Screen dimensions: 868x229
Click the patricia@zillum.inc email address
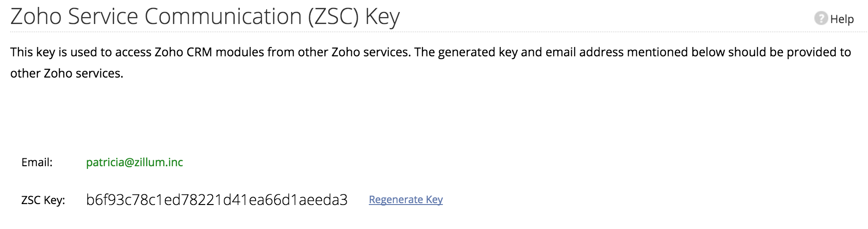click(x=134, y=163)
